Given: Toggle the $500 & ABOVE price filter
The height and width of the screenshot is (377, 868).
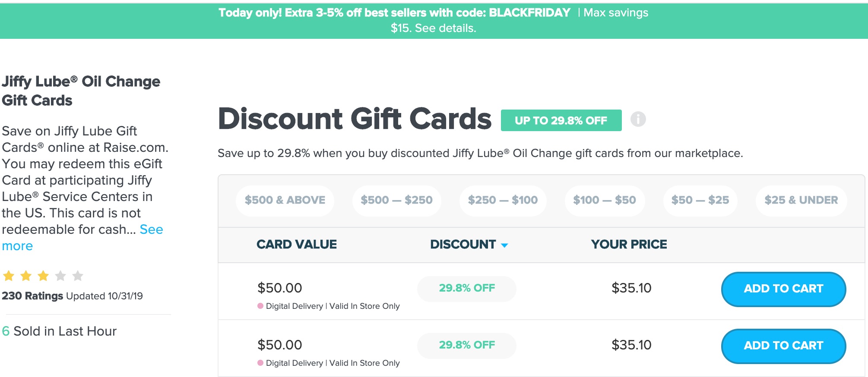Looking at the screenshot, I should pos(285,200).
